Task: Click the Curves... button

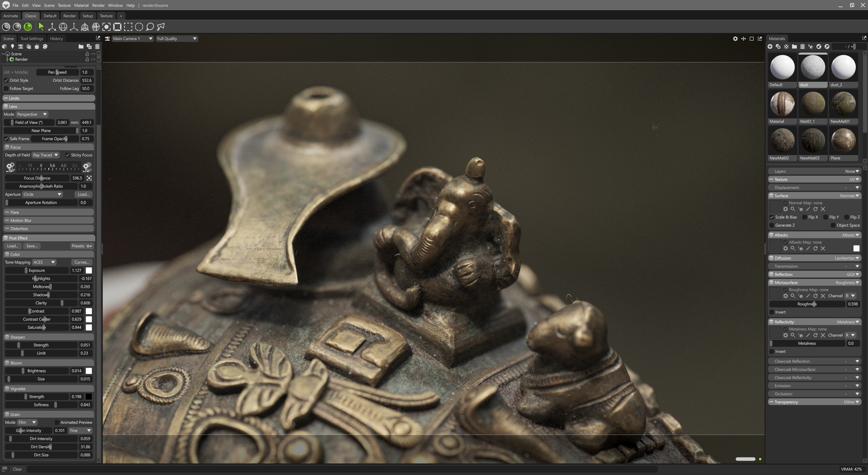Action: (x=82, y=262)
